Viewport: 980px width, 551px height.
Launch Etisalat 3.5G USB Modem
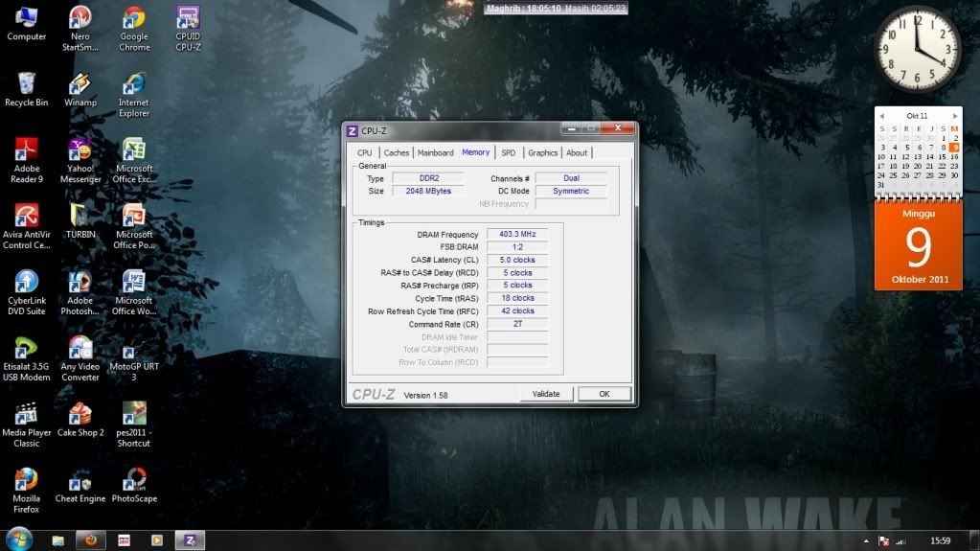coord(26,359)
